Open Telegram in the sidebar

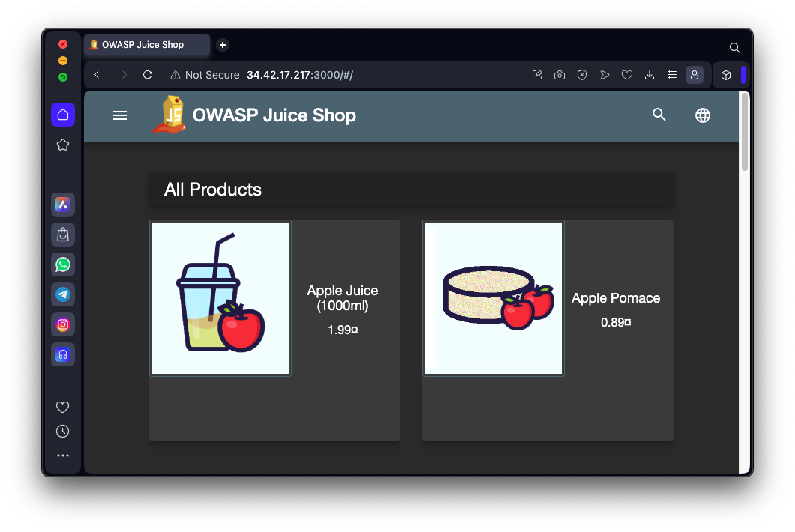pyautogui.click(x=63, y=294)
